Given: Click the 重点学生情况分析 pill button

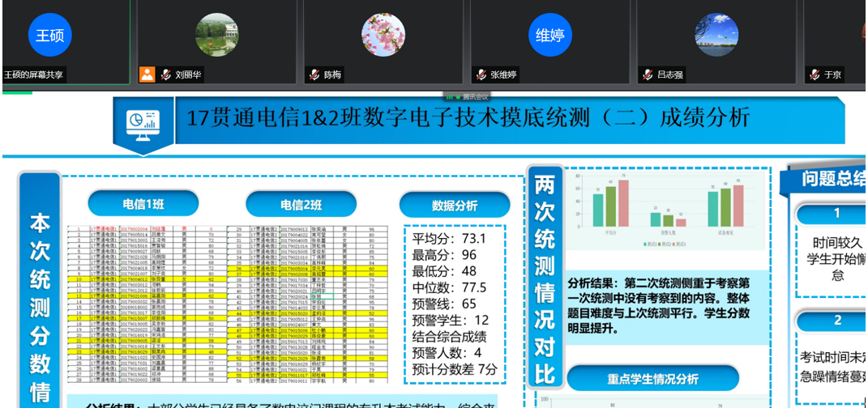Looking at the screenshot, I should click(652, 379).
